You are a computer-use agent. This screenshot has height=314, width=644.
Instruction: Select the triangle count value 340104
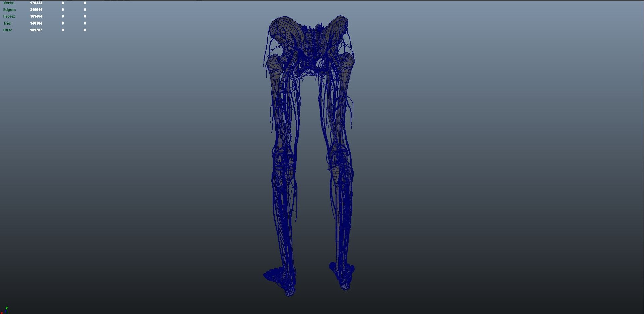click(x=36, y=23)
